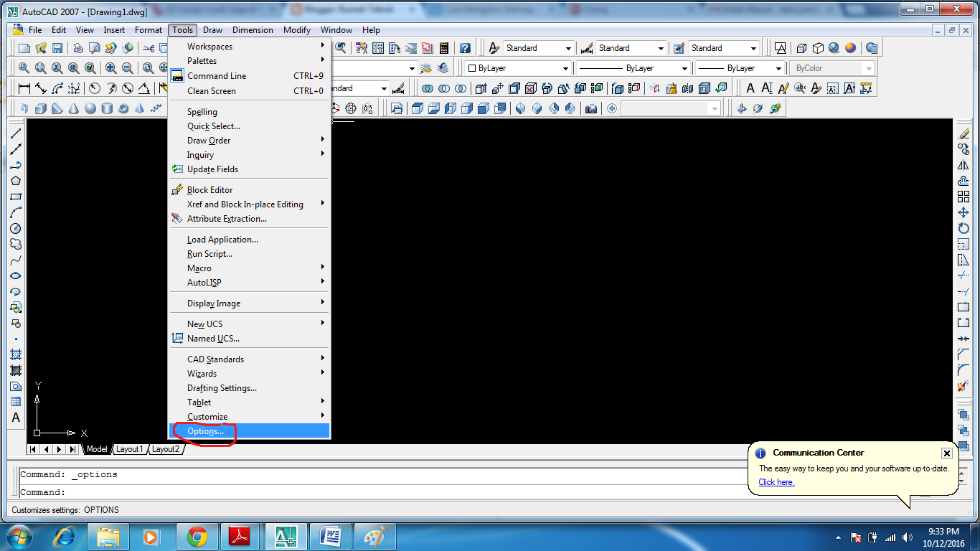
Task: Expand the Inquiry submenu
Action: (x=248, y=155)
